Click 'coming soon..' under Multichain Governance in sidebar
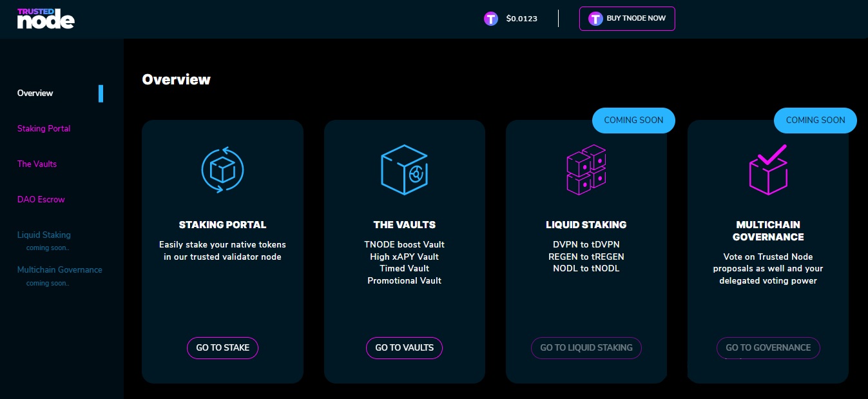Viewport: 868px width, 399px height. [x=48, y=284]
